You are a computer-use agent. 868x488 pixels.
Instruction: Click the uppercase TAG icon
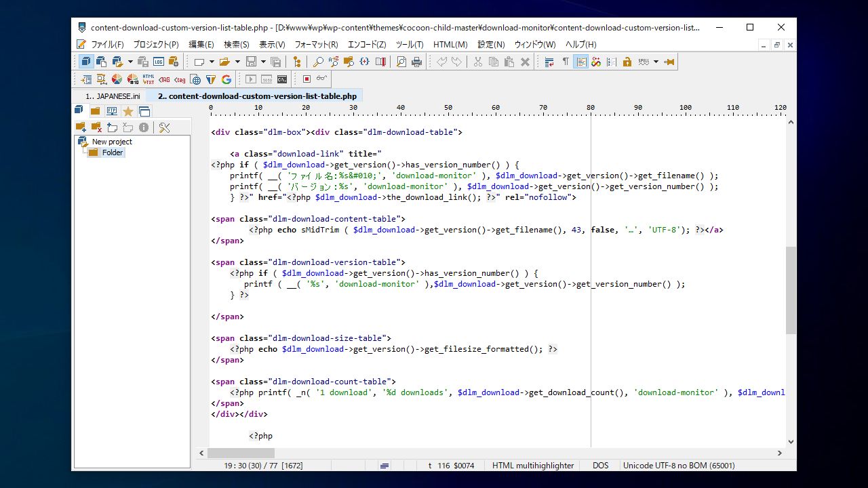(x=164, y=79)
